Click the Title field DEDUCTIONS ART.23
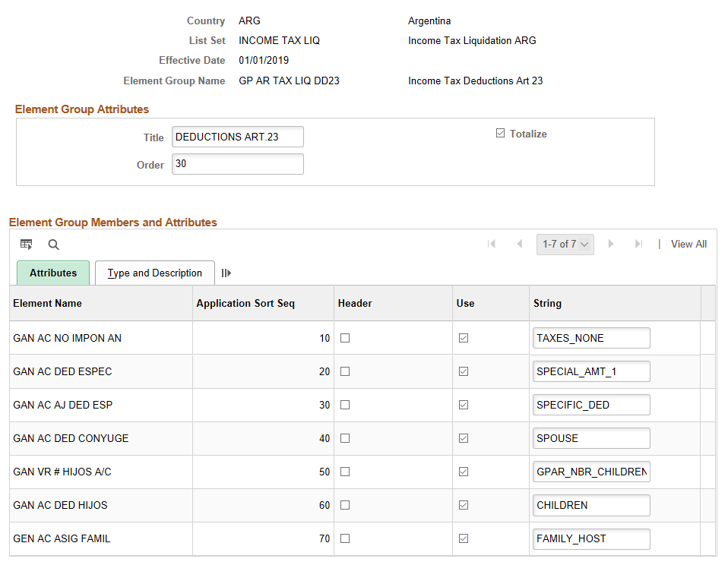728x565 pixels. click(238, 137)
